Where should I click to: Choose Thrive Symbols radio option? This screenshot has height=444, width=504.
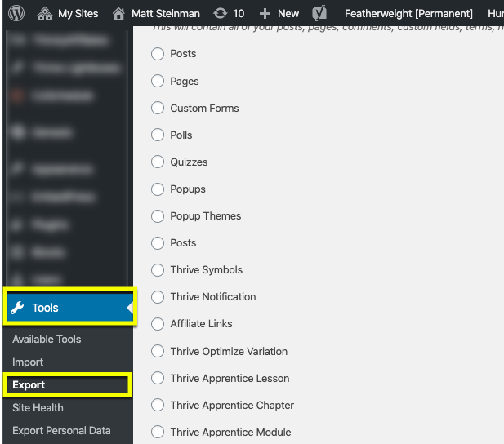tap(158, 270)
